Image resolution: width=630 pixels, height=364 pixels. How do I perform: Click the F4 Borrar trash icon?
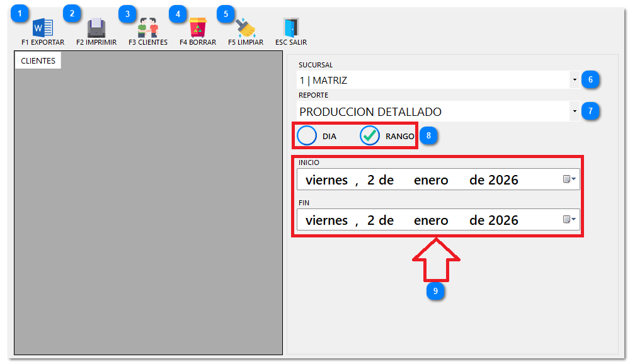pos(198,28)
